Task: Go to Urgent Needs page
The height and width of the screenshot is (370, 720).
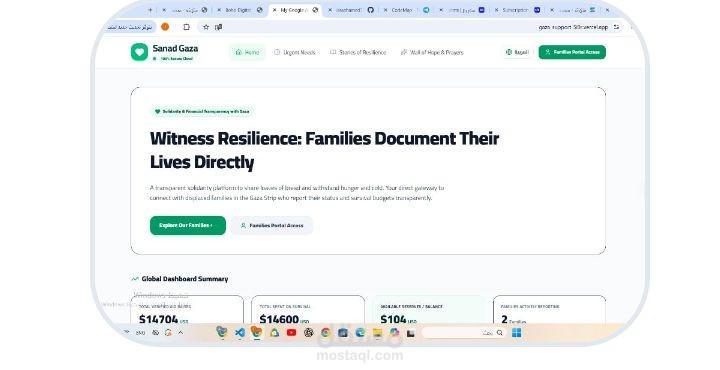Action: 294,52
